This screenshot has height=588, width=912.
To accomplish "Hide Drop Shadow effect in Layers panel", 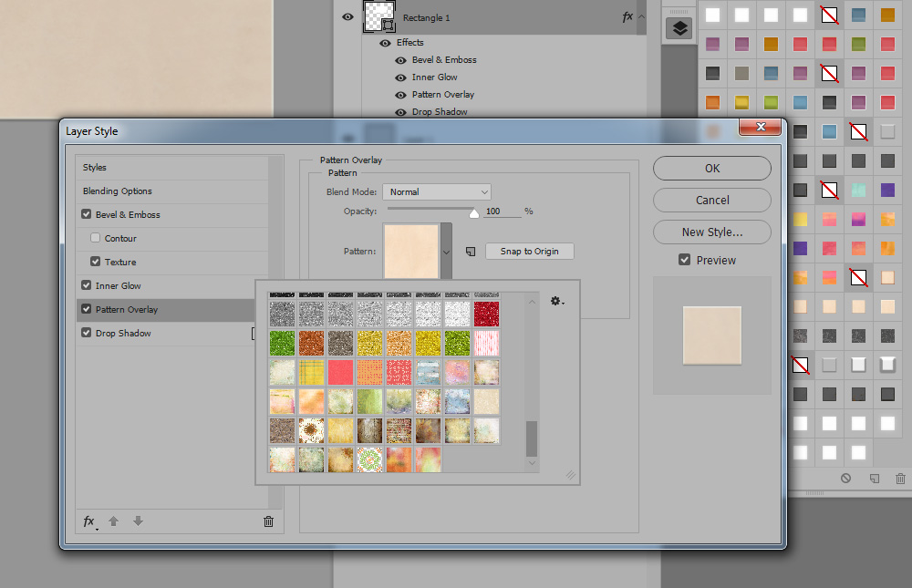I will coord(400,112).
